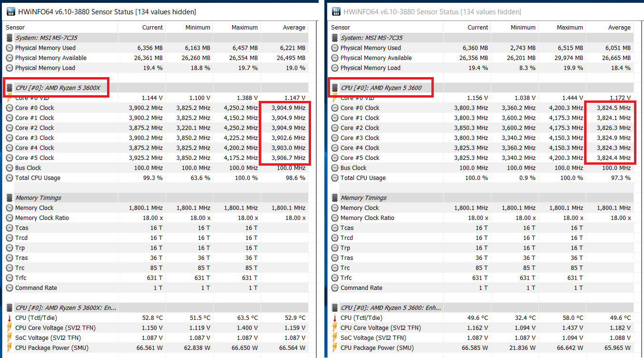
Task: Click the 98.6 % average CPU usage value
Action: pos(295,178)
